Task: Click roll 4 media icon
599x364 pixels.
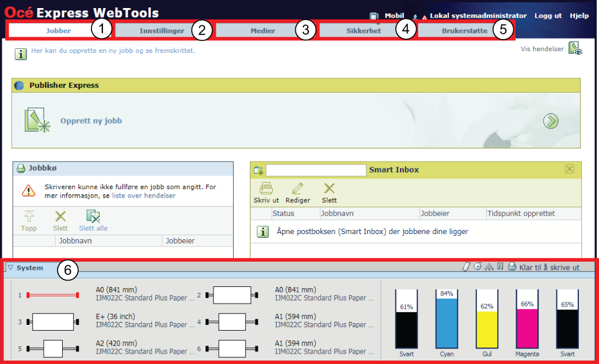Action: pyautogui.click(x=232, y=322)
